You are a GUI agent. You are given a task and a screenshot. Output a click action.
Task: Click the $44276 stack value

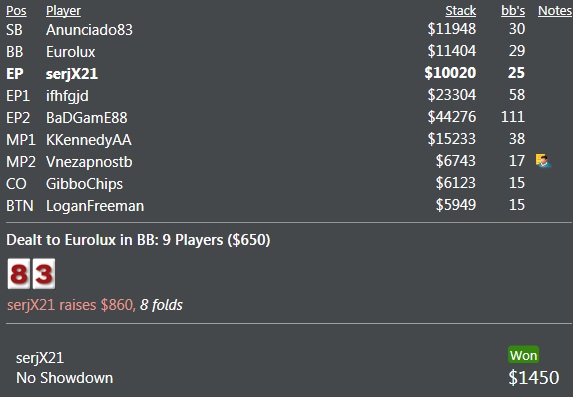[x=452, y=117]
